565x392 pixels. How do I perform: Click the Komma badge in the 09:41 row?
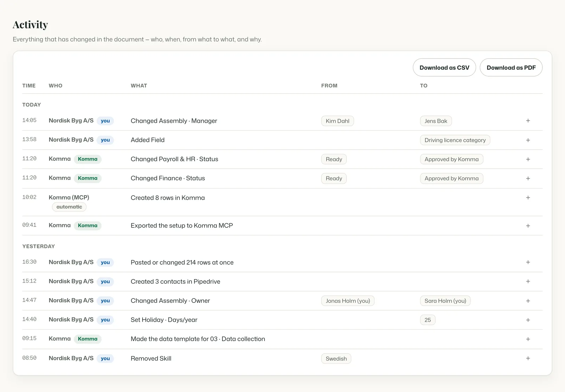88,225
